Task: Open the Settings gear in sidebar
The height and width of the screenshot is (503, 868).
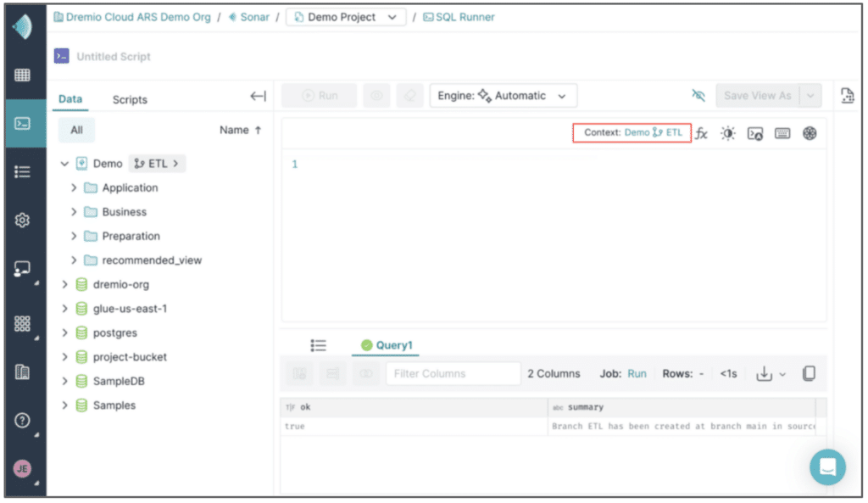Action: coord(22,220)
